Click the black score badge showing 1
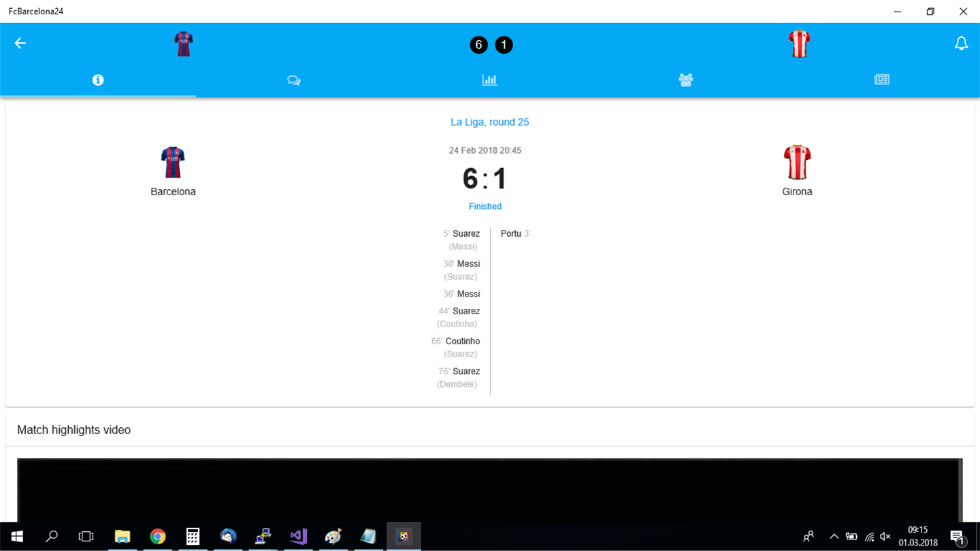 coord(504,45)
